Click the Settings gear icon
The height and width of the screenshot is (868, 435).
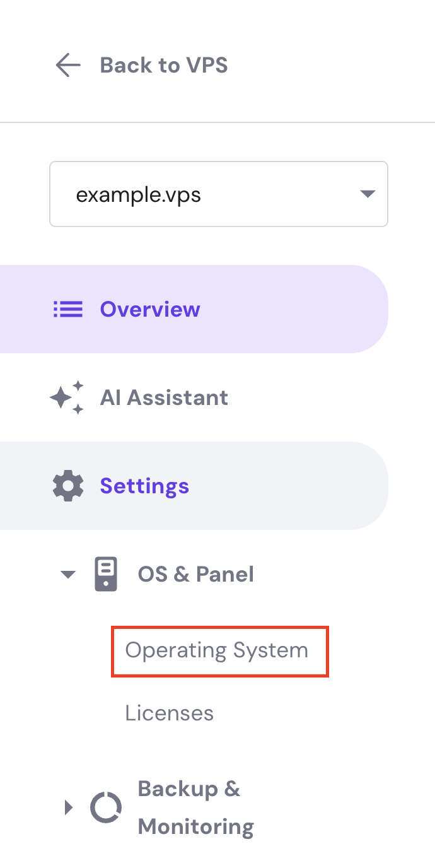coord(67,486)
